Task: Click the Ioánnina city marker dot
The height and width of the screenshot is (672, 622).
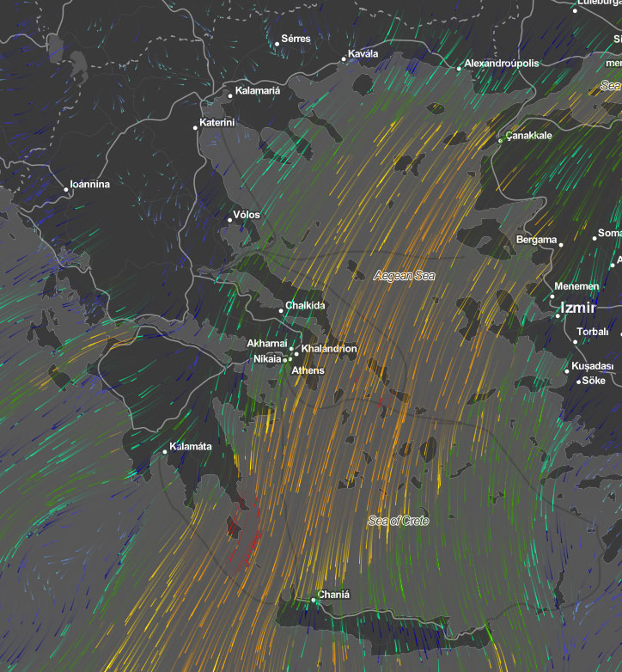Action: point(66,189)
